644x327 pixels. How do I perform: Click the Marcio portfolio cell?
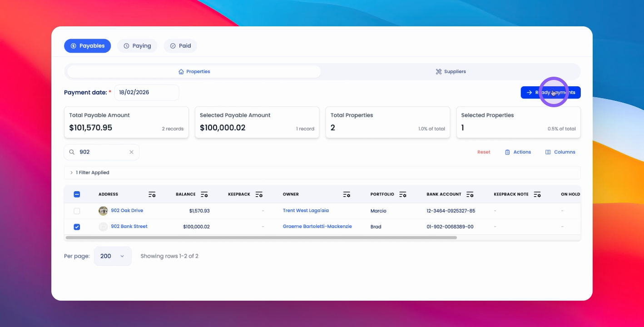(378, 211)
